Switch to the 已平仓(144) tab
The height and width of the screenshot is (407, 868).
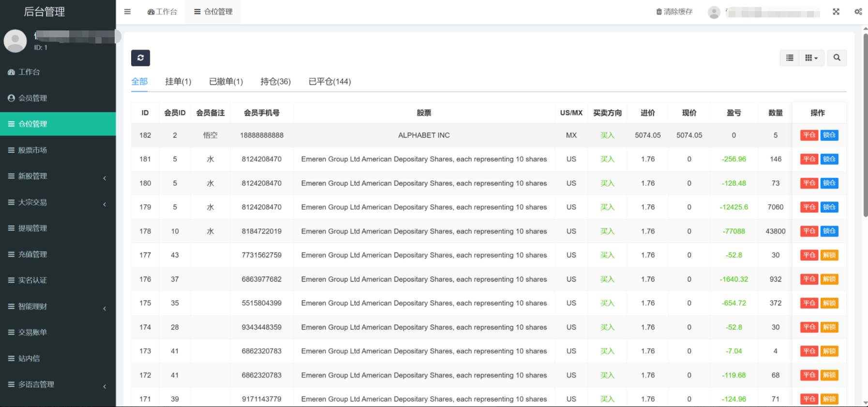329,82
